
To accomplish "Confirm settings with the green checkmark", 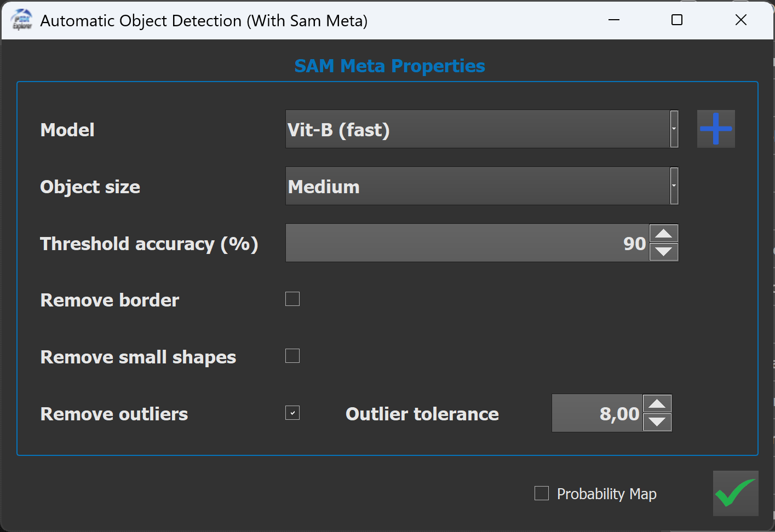I will coord(735,493).
